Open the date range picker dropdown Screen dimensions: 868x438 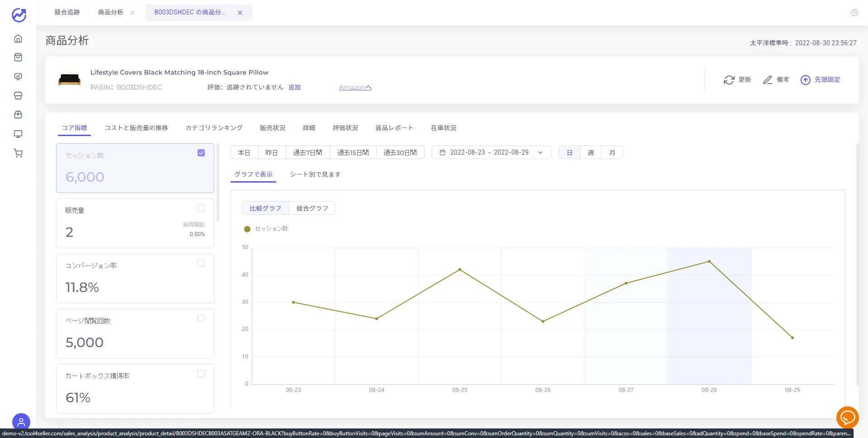[491, 152]
